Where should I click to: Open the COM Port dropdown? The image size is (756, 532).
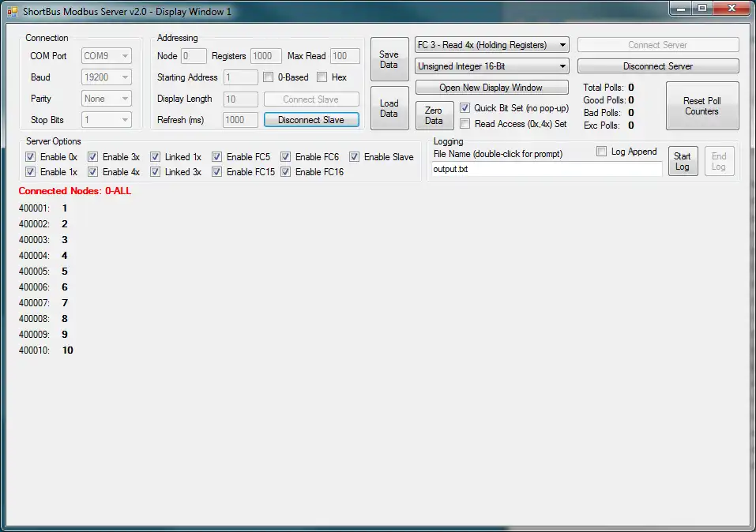(107, 56)
